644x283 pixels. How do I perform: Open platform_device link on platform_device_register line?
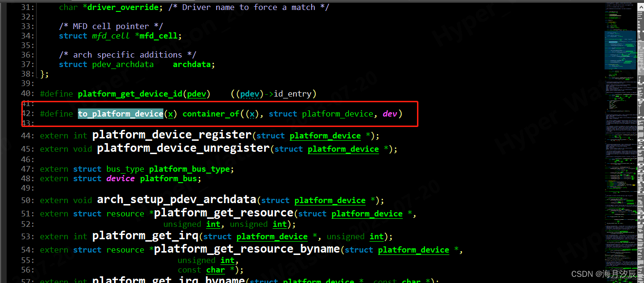pyautogui.click(x=325, y=136)
